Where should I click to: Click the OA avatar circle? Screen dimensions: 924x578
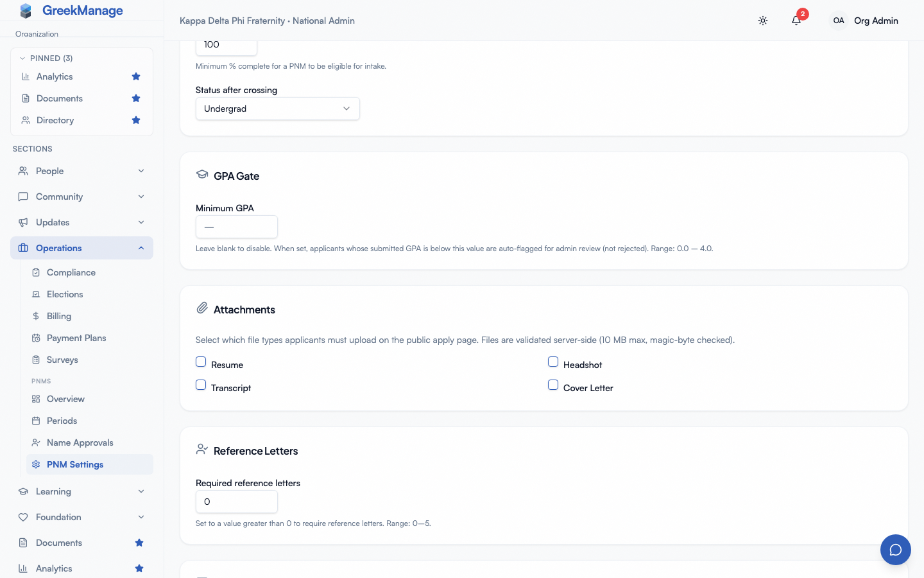coord(839,21)
